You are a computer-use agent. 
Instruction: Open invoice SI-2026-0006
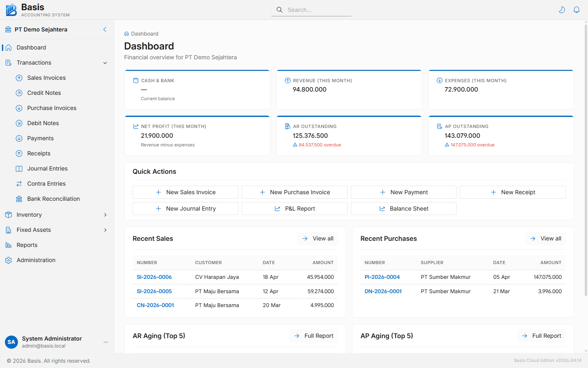154,277
